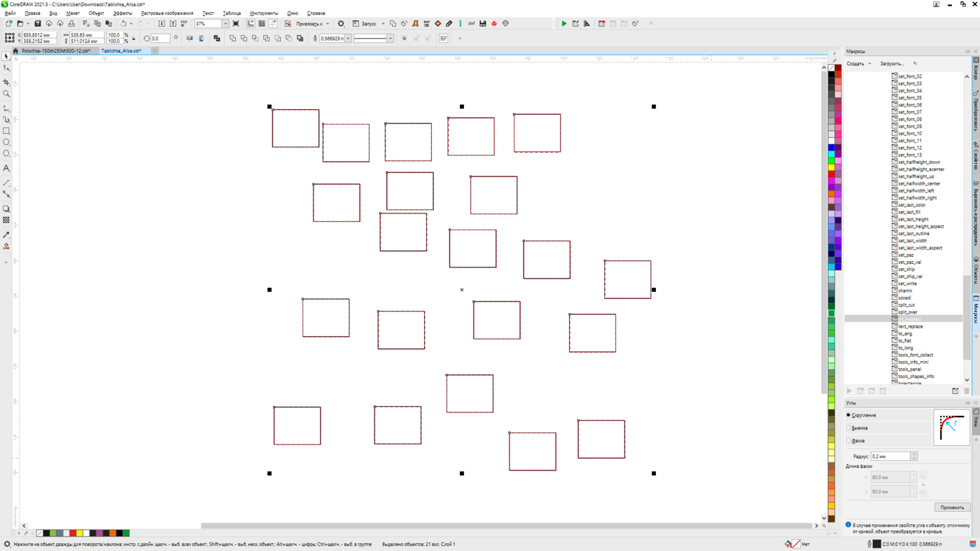Open the Undo history dropdown arrow
Viewport: 980px width, 551px height.
point(131,24)
